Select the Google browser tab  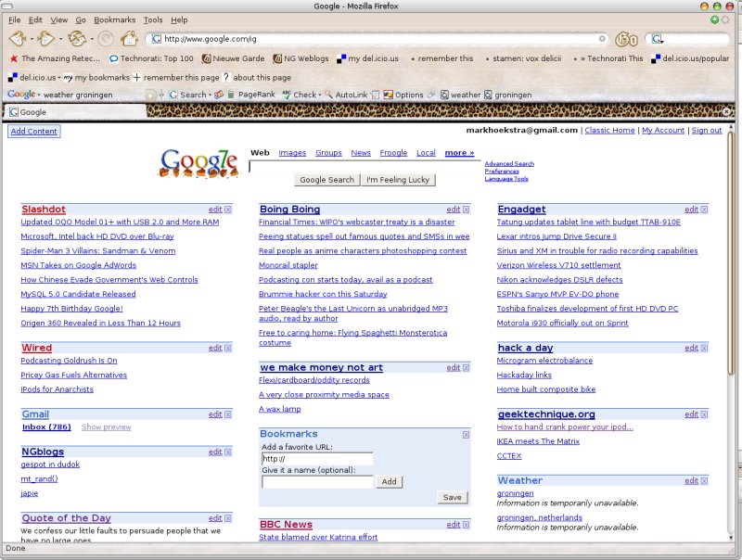[75, 112]
